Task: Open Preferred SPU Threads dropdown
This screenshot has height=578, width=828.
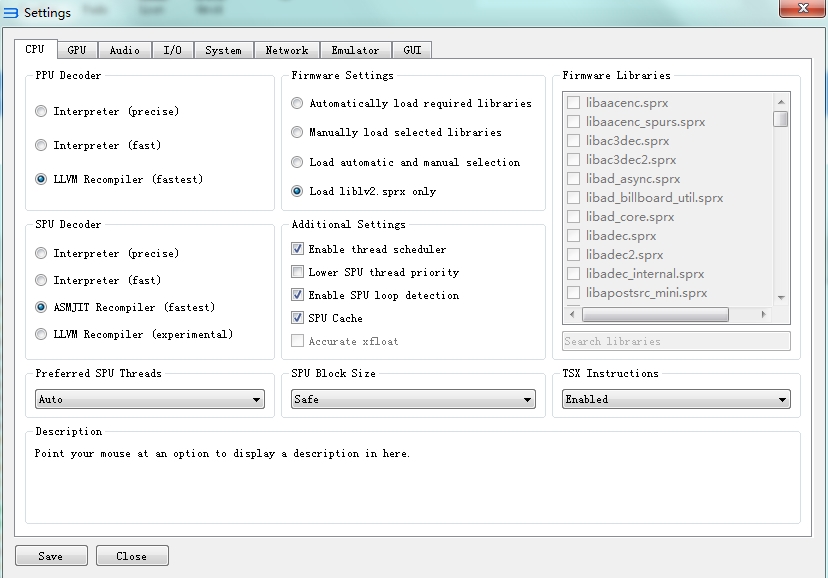Action: click(150, 399)
